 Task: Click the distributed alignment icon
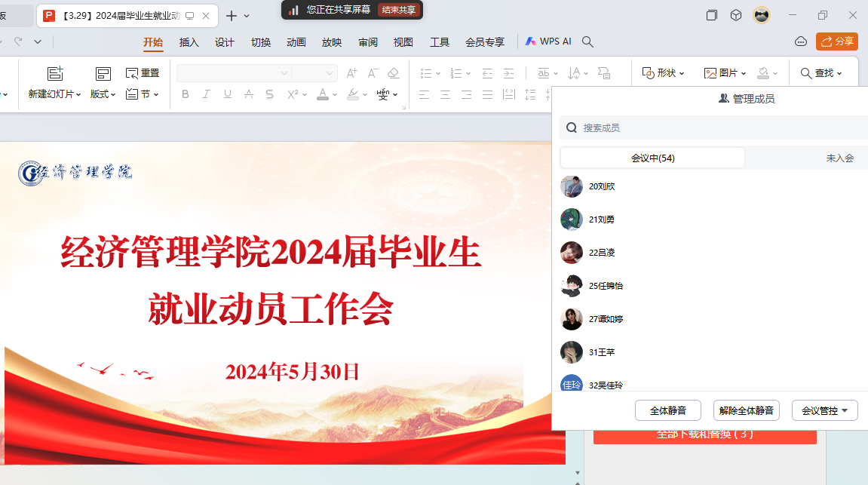click(x=509, y=95)
